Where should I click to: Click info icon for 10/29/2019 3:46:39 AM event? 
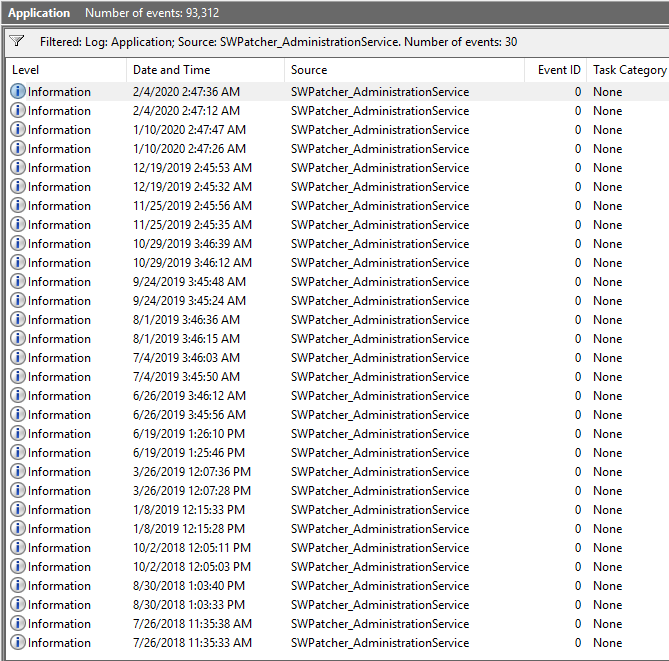[x=17, y=243]
